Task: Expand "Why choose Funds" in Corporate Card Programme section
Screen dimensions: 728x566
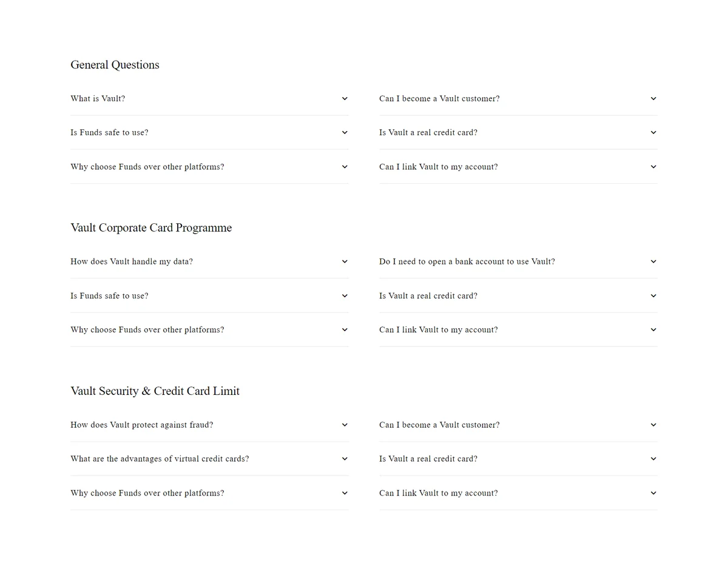Action: click(209, 329)
